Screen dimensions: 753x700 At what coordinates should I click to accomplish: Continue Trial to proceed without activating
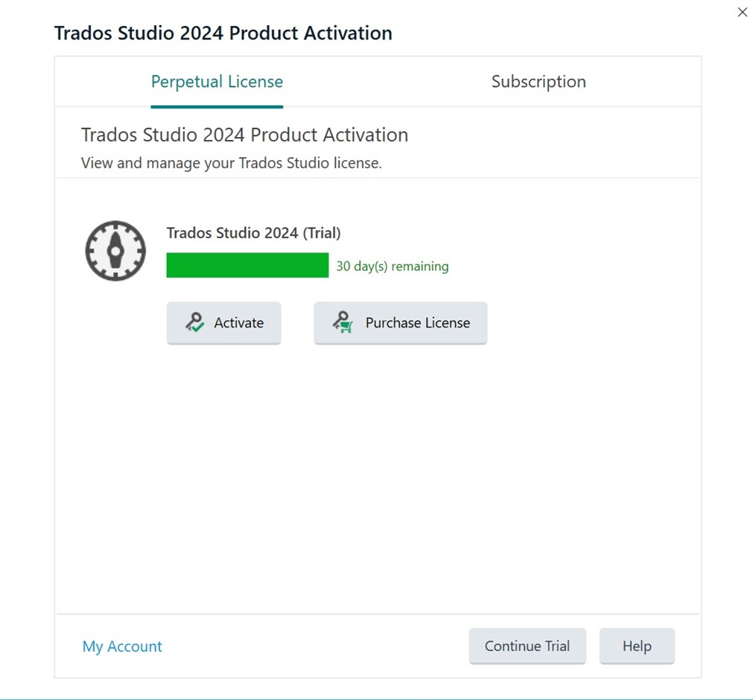(x=527, y=646)
